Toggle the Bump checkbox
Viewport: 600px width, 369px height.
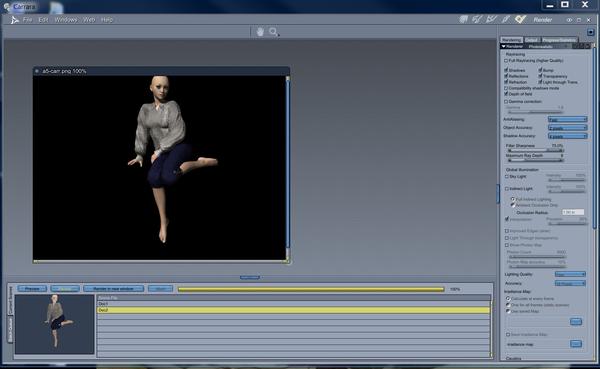pyautogui.click(x=540, y=70)
